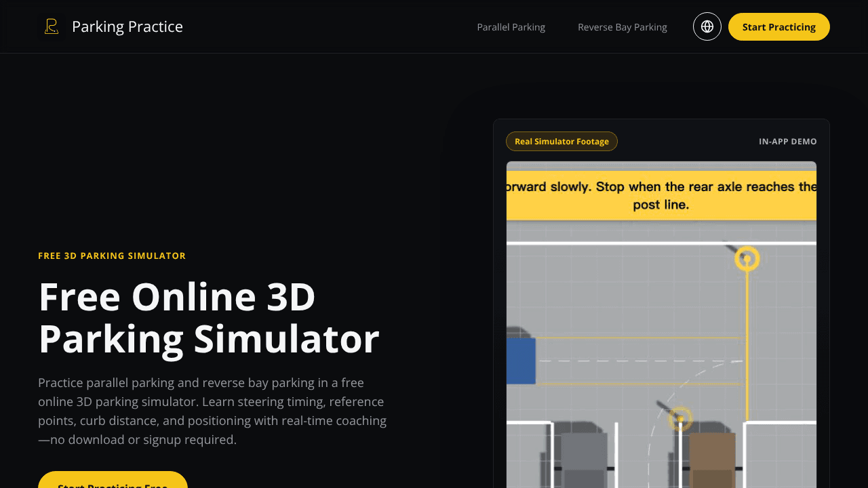Open the language globe selector
The width and height of the screenshot is (868, 488).
tap(707, 26)
